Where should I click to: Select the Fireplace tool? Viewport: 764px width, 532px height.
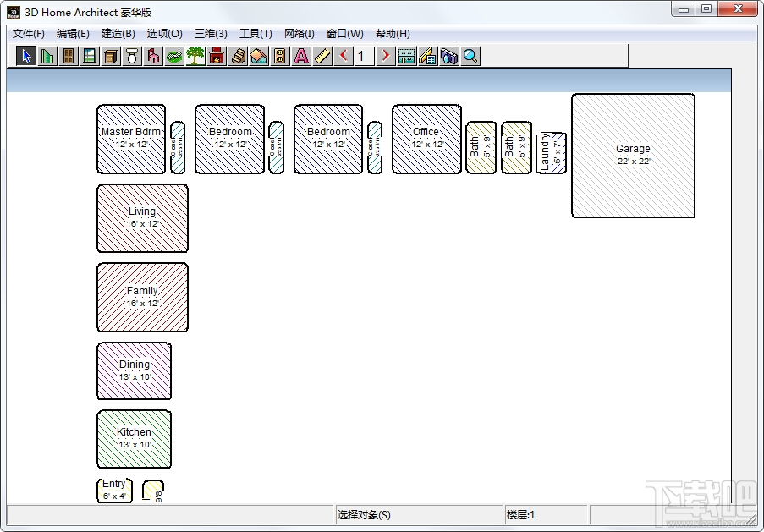217,56
